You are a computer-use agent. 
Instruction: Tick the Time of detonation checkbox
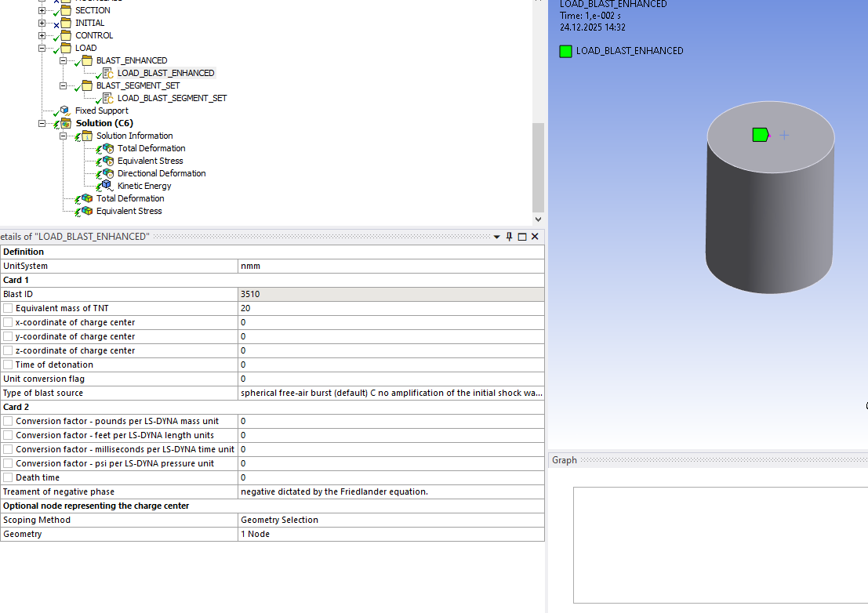coord(8,365)
